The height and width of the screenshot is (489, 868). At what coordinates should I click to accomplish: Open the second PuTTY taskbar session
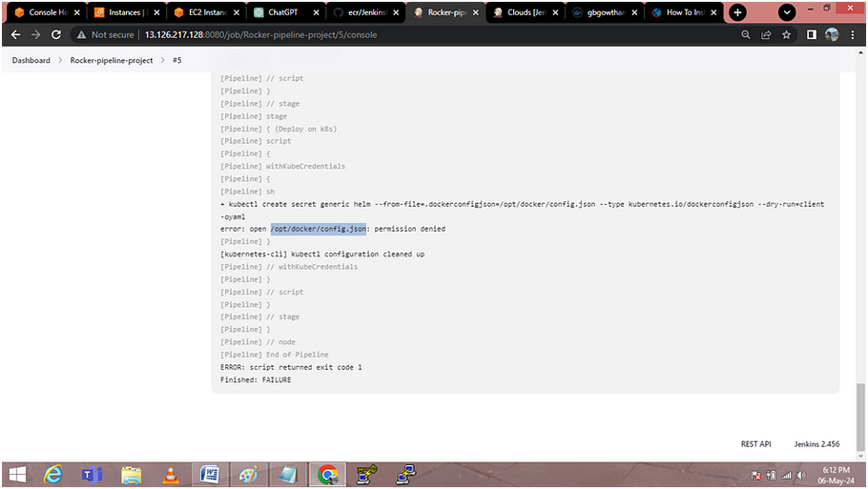(405, 475)
